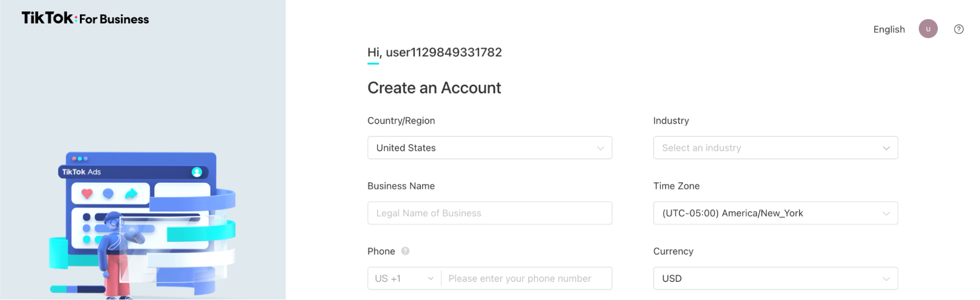
Task: Open the US +1 phone code selector
Action: point(404,278)
